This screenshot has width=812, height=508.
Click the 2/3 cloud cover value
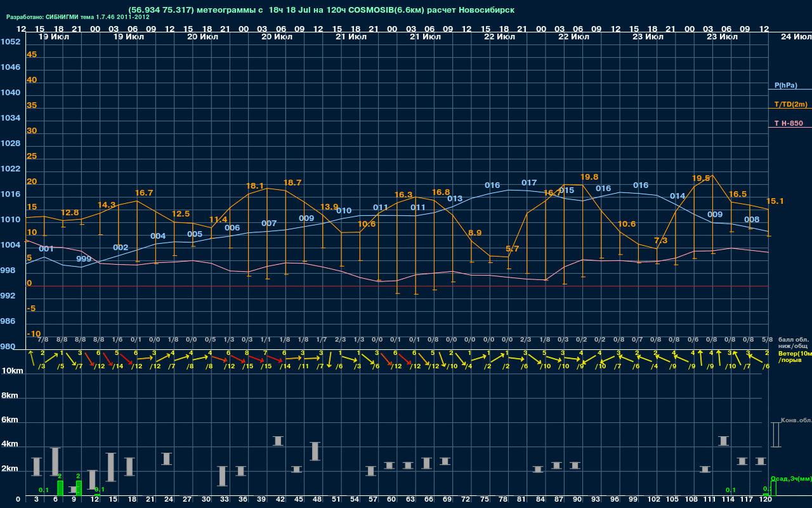point(341,340)
